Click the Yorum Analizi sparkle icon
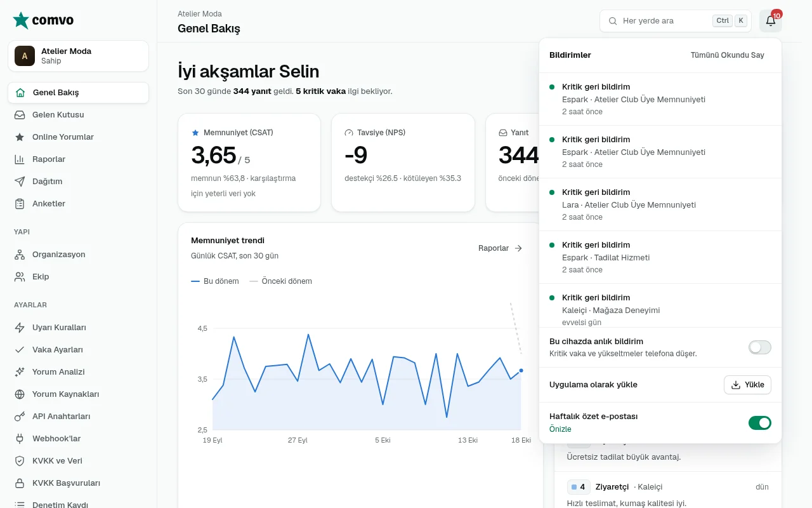 pos(20,372)
